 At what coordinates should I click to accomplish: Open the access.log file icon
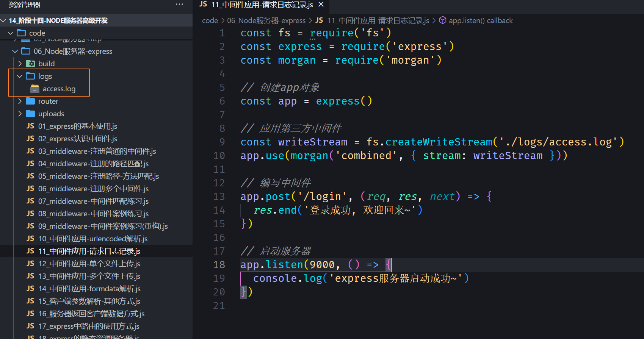[x=35, y=89]
